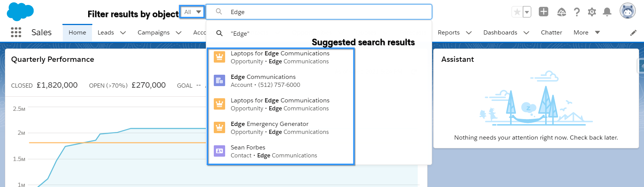Open the favorites list dropdown arrow
The height and width of the screenshot is (187, 644).
(527, 12)
